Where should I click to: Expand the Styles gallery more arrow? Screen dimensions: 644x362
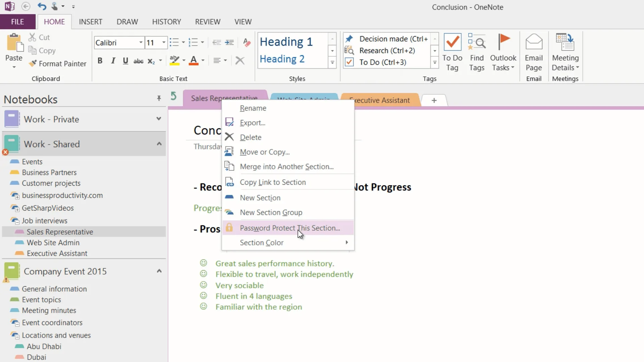[332, 63]
